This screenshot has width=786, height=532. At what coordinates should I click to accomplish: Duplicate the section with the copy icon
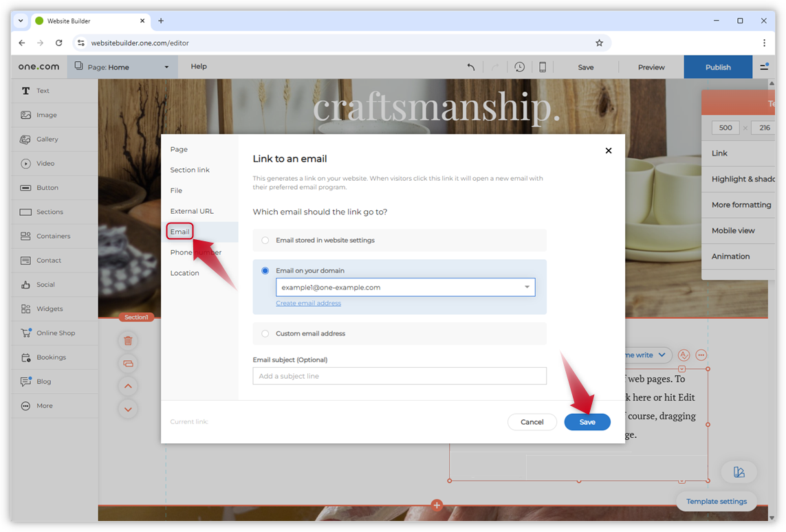[128, 363]
